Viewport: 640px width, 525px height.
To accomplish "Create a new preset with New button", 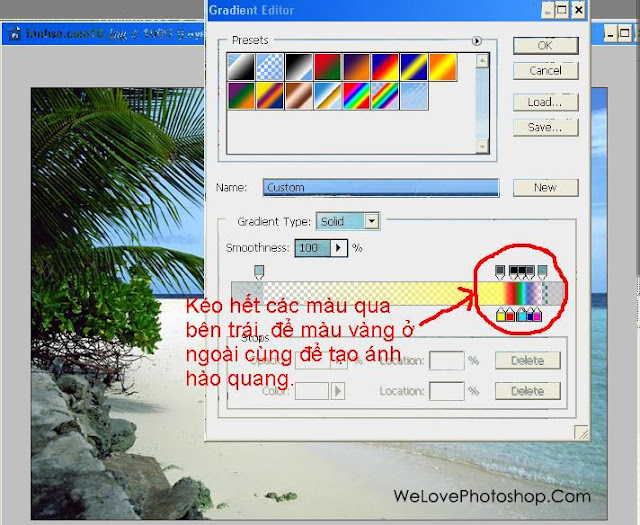I will [x=546, y=187].
